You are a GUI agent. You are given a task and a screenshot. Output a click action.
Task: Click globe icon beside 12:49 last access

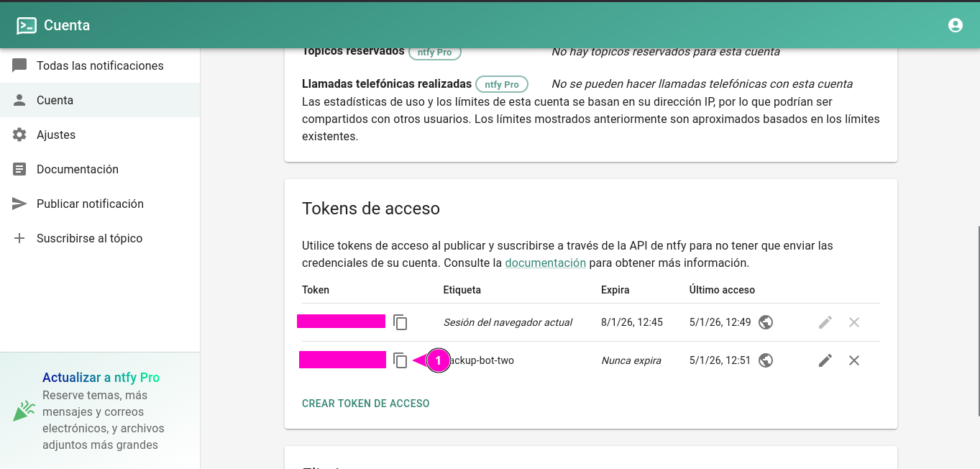tap(766, 322)
